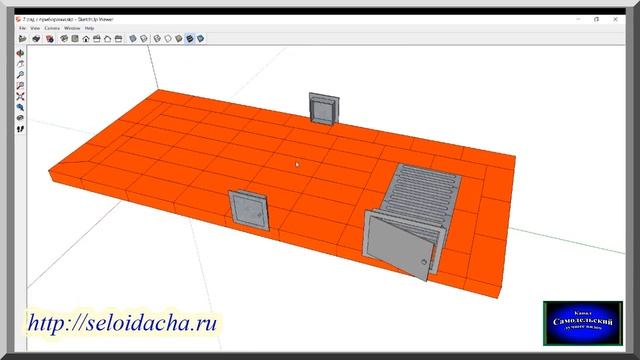Screen dimensions: 640x360
Task: Select the Look Around eye tool
Action: click(x=20, y=118)
